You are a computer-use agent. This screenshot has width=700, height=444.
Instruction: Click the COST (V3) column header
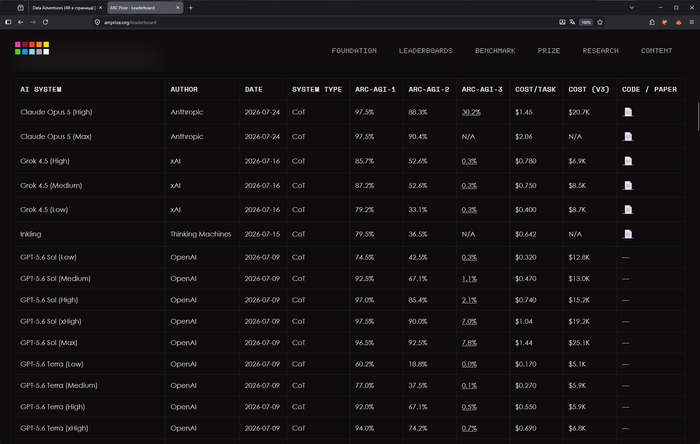589,89
